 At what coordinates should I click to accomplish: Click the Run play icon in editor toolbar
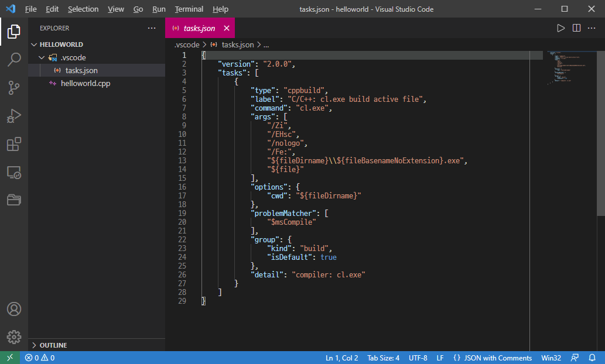(560, 28)
